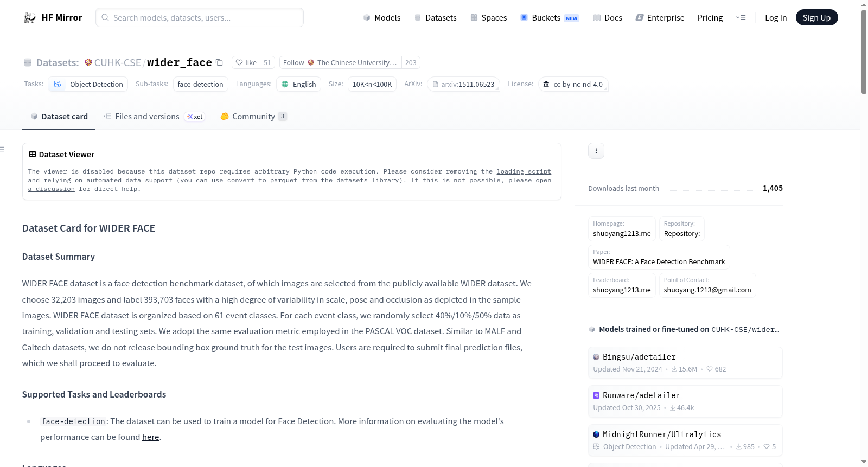Open the MidnightRunner/Ultralytics model card
The image size is (868, 467).
tap(685, 440)
